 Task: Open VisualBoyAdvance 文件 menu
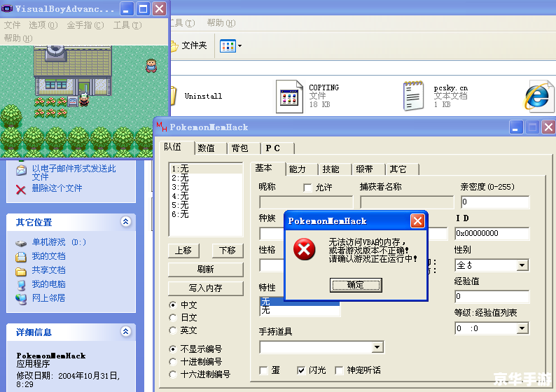coord(13,25)
